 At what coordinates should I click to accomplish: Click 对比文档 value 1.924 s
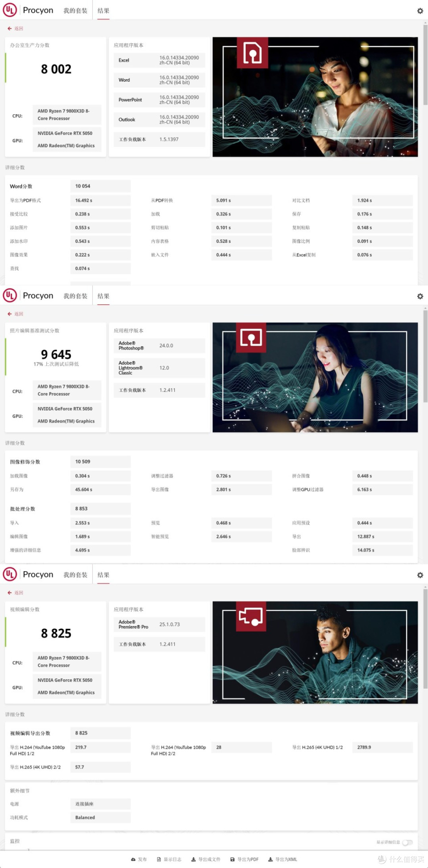(x=382, y=200)
